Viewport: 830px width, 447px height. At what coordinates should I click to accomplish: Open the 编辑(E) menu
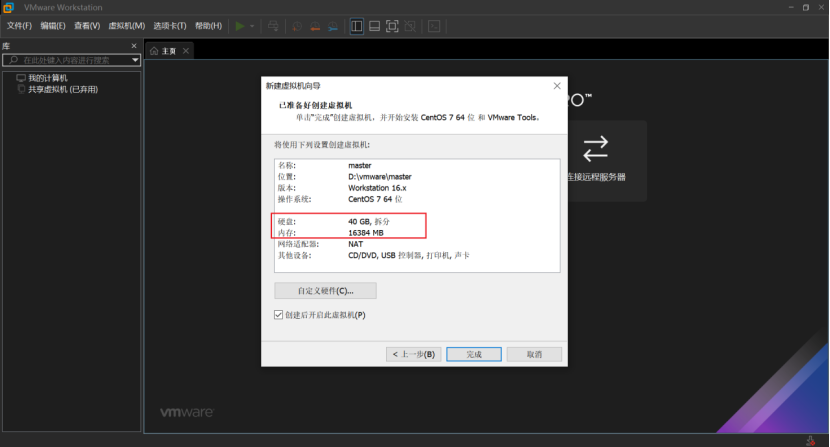tap(53, 26)
